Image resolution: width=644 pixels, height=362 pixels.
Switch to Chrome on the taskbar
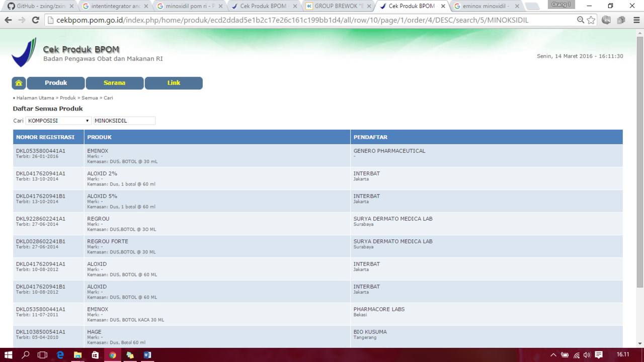(113, 354)
